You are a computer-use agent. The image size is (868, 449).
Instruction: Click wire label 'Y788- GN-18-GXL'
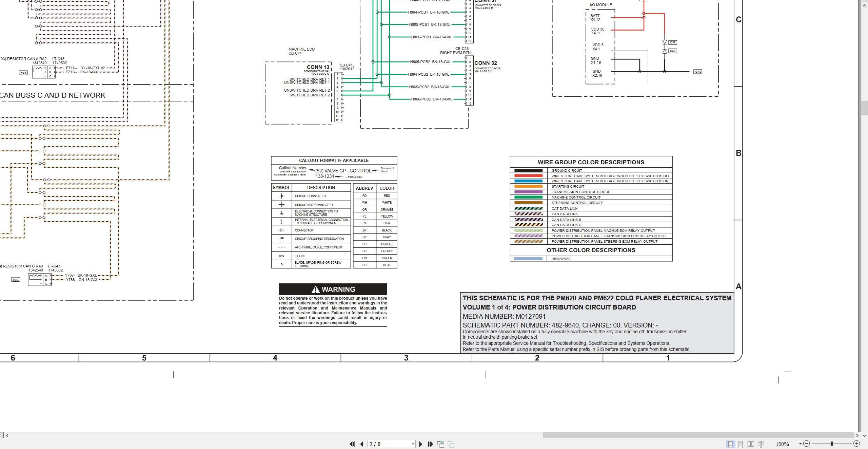tap(82, 280)
